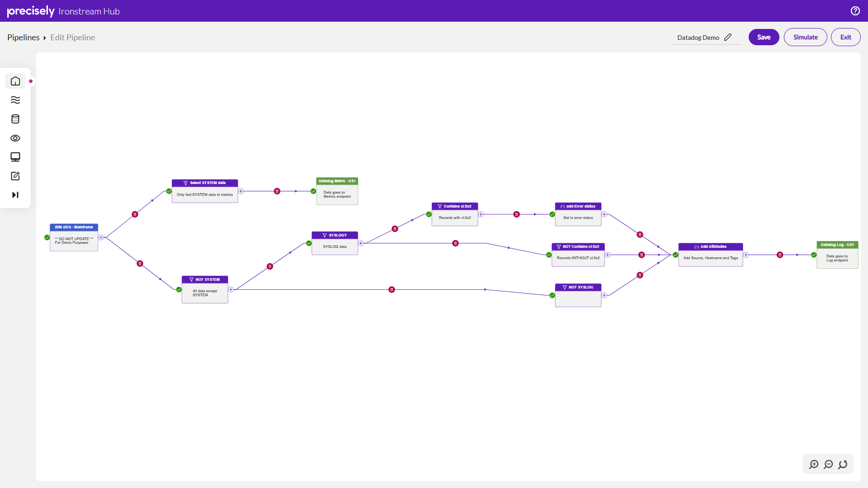Delete connection from NOT SYSTEM to SYSLOG?
This screenshot has width=868, height=488.
click(x=270, y=266)
